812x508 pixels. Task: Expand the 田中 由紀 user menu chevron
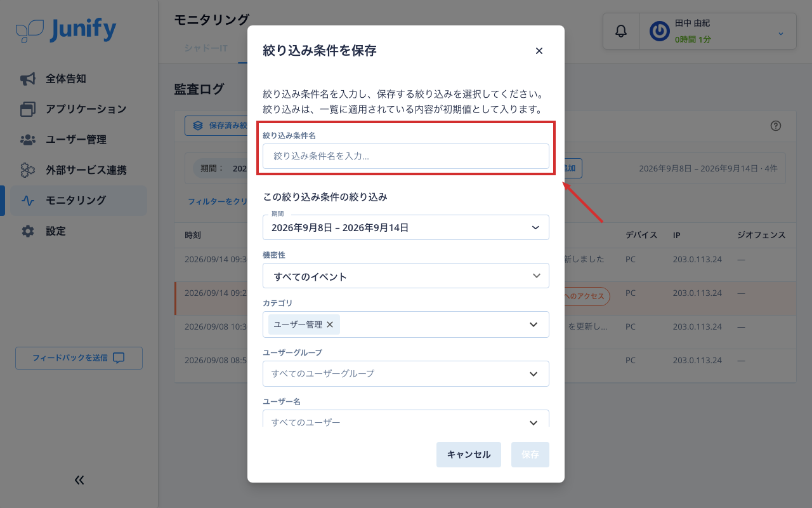(780, 33)
